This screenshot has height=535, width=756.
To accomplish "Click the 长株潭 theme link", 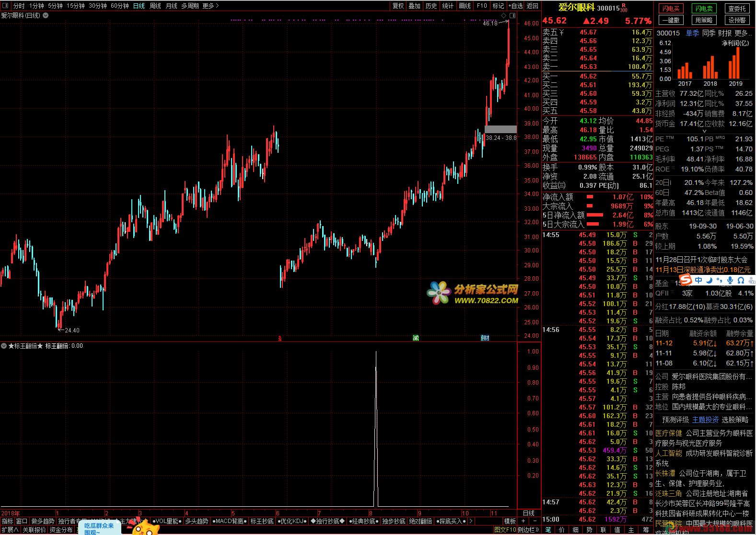I will pos(665,473).
